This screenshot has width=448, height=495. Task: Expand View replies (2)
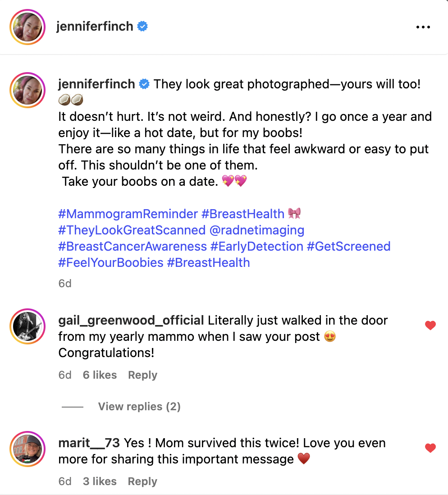tap(139, 407)
